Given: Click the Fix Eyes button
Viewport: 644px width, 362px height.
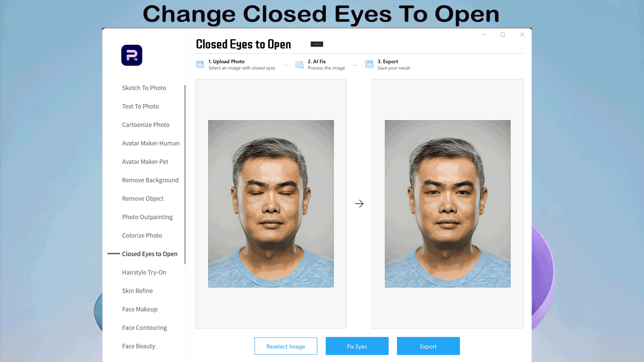Looking at the screenshot, I should coord(357,346).
